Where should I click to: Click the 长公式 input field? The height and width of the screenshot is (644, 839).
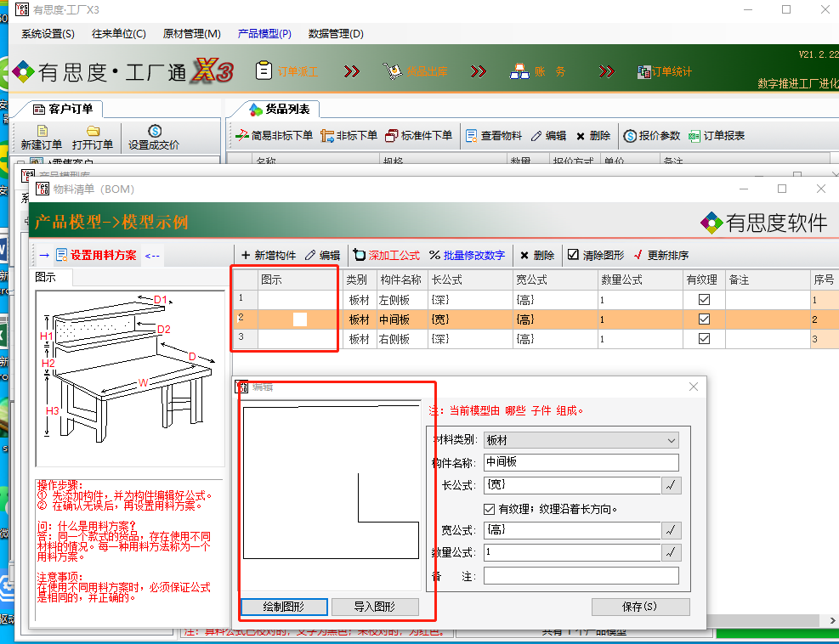tap(572, 485)
